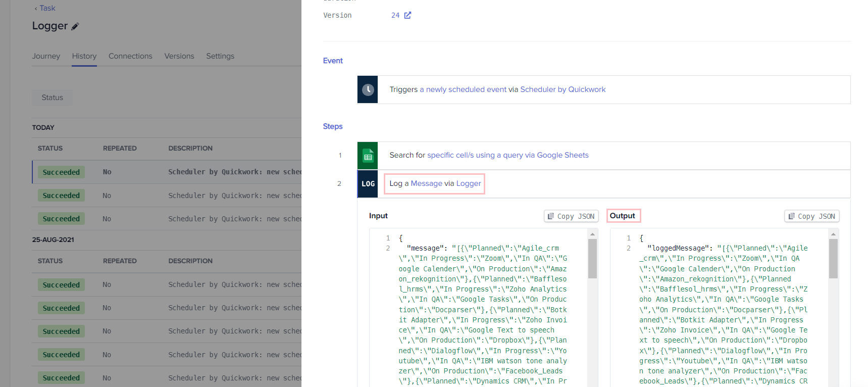The image size is (868, 387).
Task: Open the Connections tab
Action: [x=130, y=56]
